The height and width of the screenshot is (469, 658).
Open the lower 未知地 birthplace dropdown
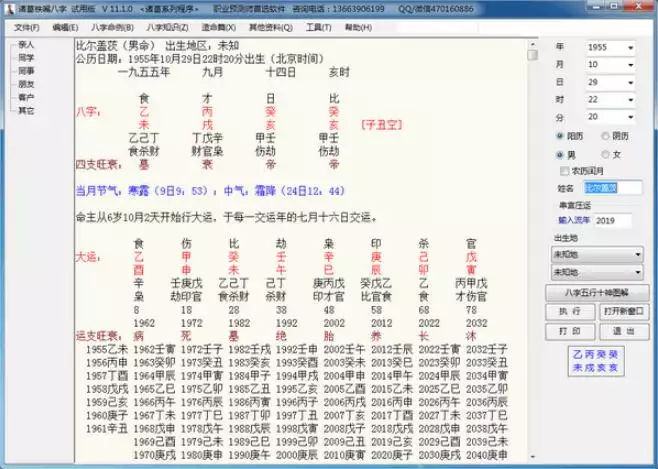(597, 272)
